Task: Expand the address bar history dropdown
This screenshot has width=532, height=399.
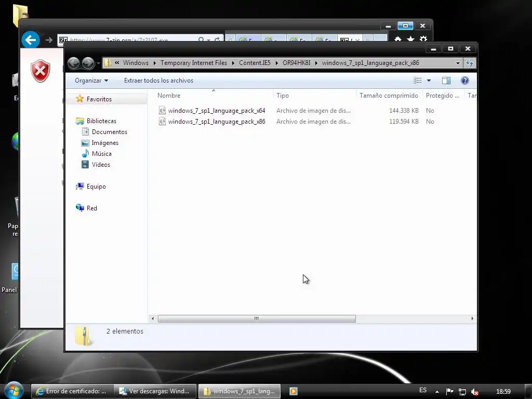Action: coord(458,63)
